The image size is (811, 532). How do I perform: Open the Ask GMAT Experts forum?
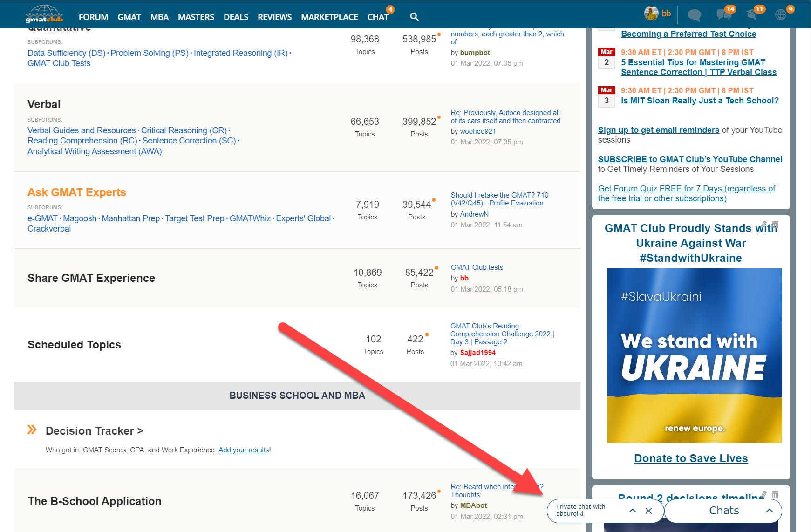77,192
